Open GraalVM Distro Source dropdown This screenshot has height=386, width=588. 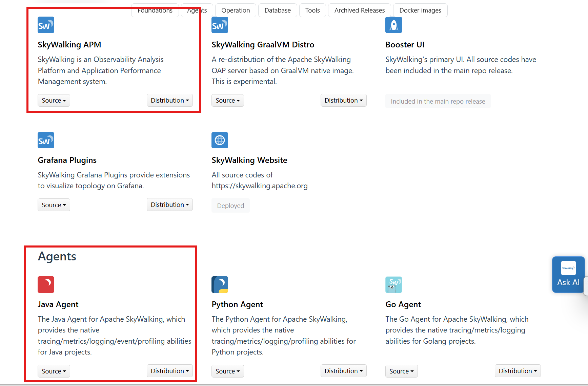[x=228, y=101]
